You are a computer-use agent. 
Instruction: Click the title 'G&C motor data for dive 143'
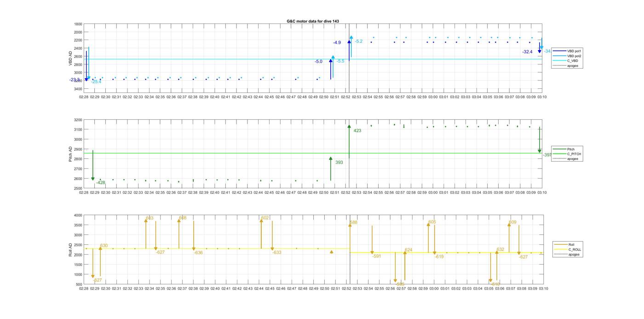tap(313, 21)
